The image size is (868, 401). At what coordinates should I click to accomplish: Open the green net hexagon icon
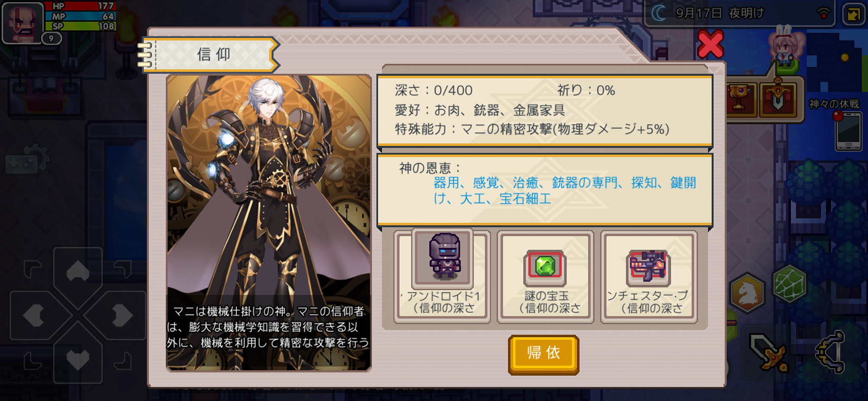point(789,283)
